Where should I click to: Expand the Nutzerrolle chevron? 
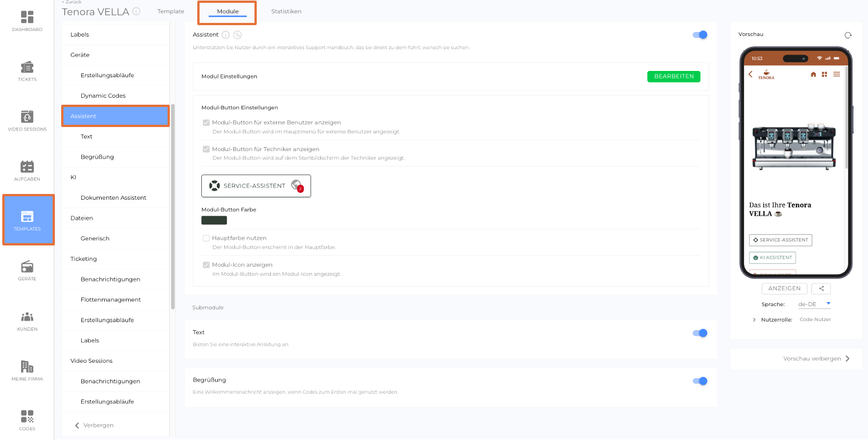point(754,320)
